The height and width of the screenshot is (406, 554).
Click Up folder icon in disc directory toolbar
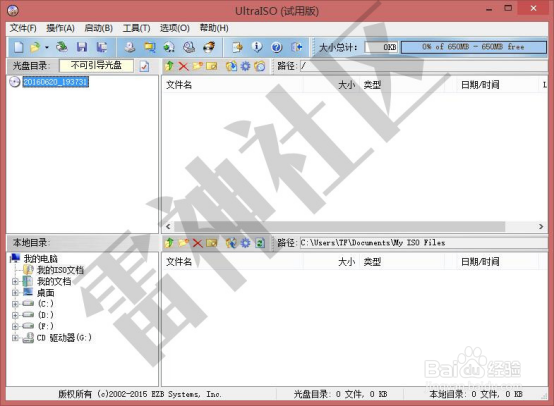169,66
